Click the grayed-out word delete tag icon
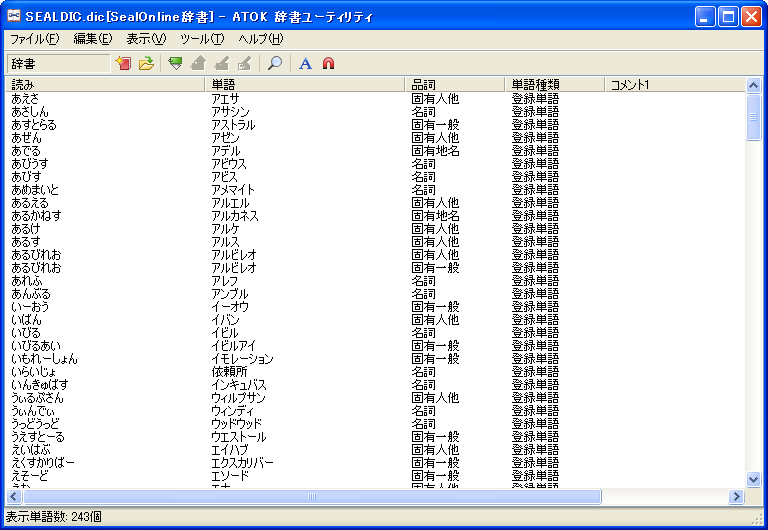 click(221, 63)
